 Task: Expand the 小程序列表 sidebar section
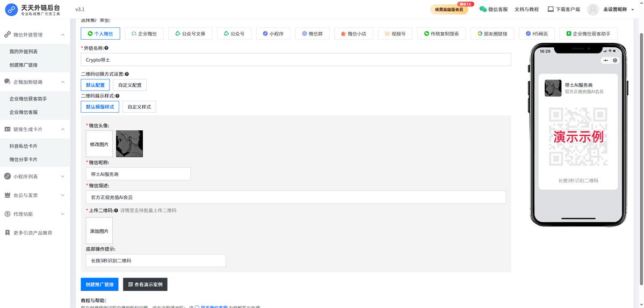tap(63, 177)
